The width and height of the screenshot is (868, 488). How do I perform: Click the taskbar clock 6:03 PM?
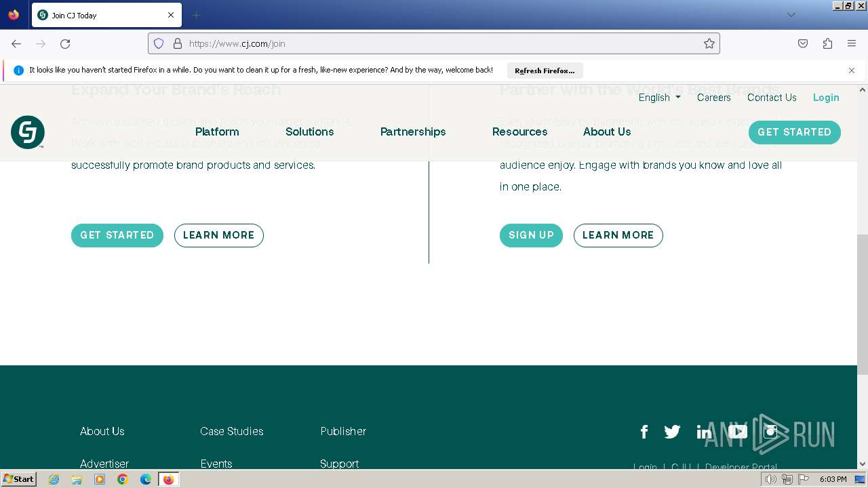pyautogui.click(x=833, y=479)
